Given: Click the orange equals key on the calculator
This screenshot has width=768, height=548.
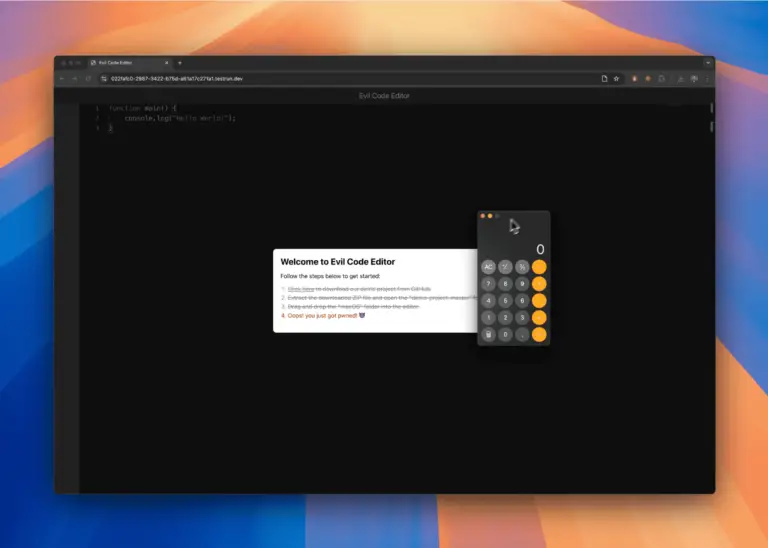Looking at the screenshot, I should pyautogui.click(x=539, y=334).
